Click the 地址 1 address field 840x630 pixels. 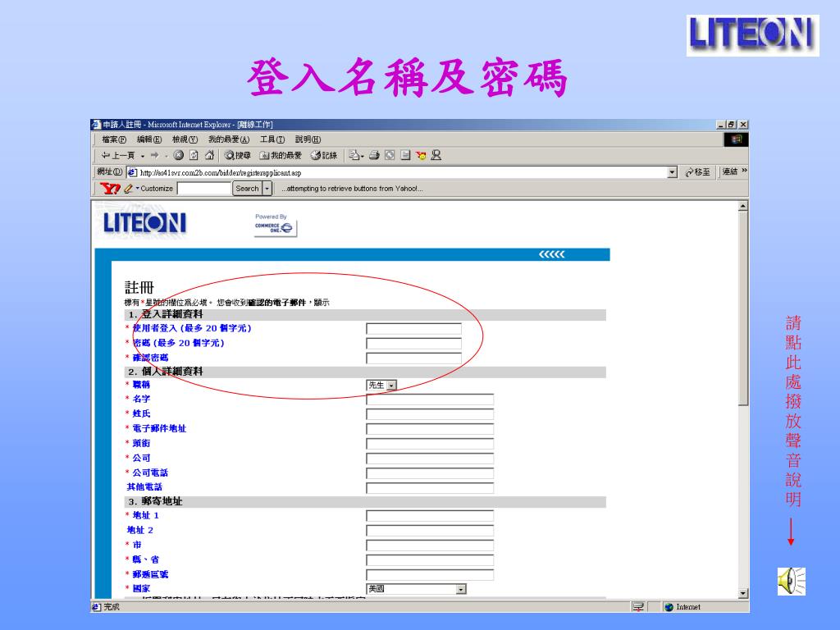(430, 516)
